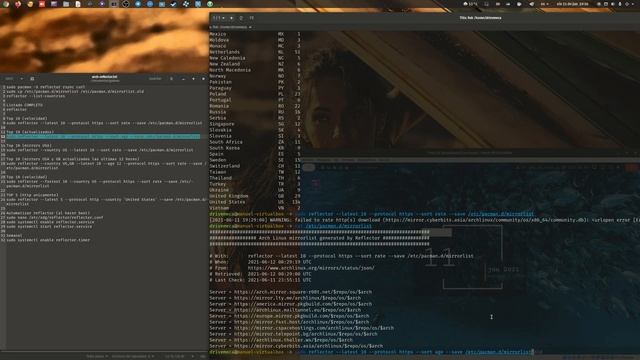Create a new document in the text editor
640x360 pixels.
pyautogui.click(x=32, y=78)
